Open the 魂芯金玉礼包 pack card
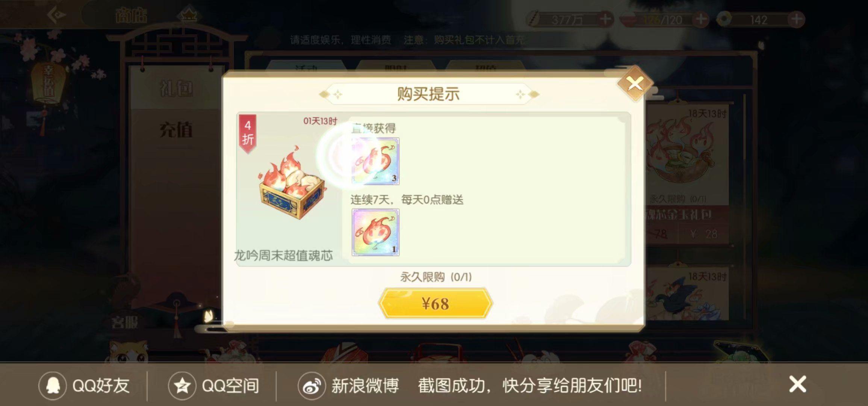The width and height of the screenshot is (868, 406). (x=688, y=173)
